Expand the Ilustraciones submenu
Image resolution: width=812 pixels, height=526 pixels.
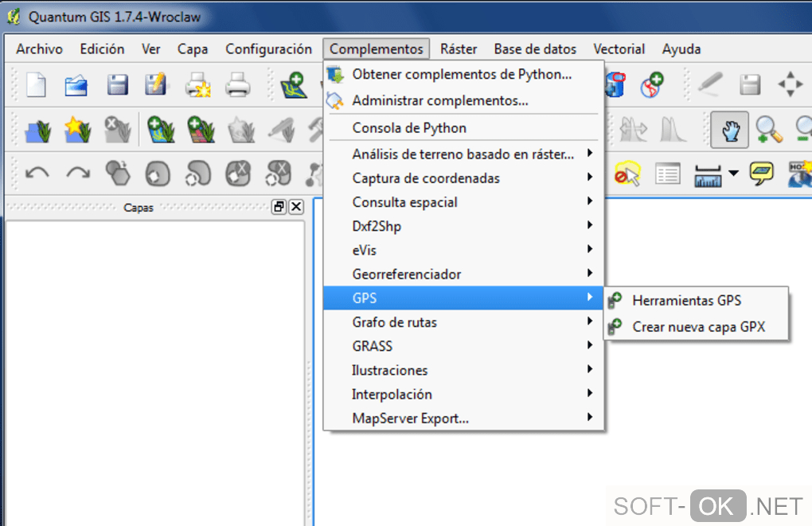463,370
